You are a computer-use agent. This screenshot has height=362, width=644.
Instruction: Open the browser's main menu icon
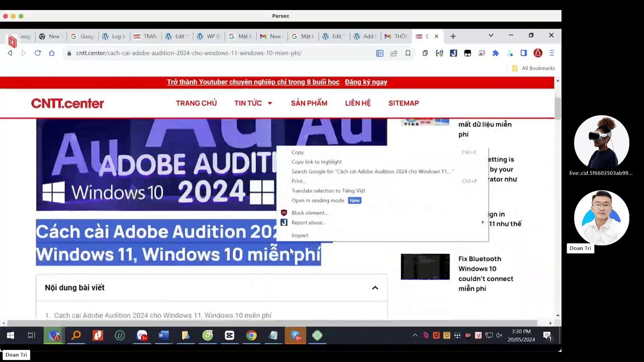551,53
